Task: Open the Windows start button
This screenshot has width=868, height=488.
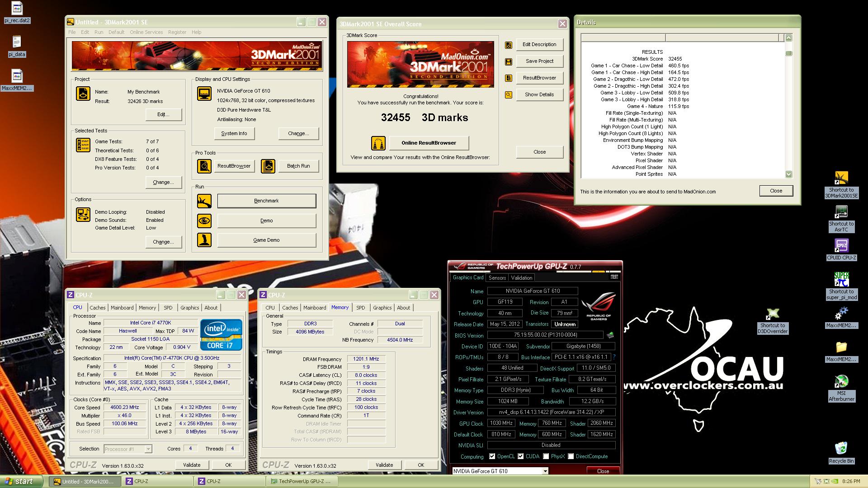Action: click(x=21, y=481)
